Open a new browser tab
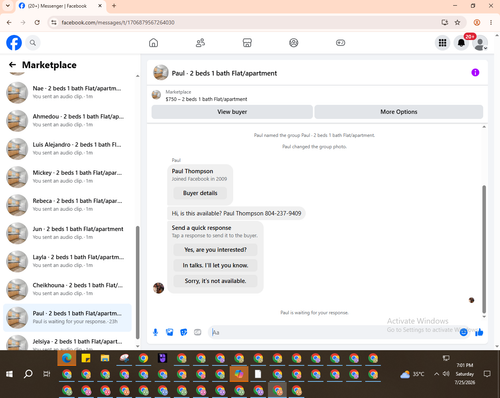This screenshot has width=500, height=398. 114,6
